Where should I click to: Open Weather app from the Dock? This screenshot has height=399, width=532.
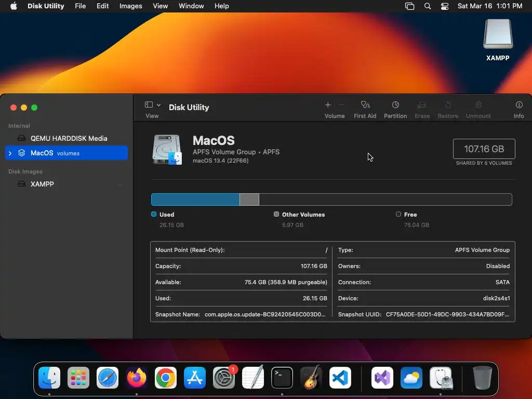[411, 377]
